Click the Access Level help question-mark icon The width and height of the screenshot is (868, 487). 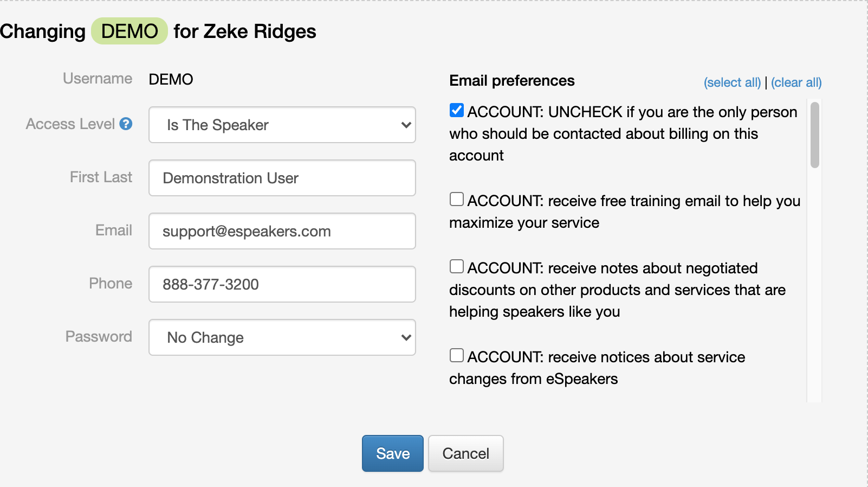[126, 124]
